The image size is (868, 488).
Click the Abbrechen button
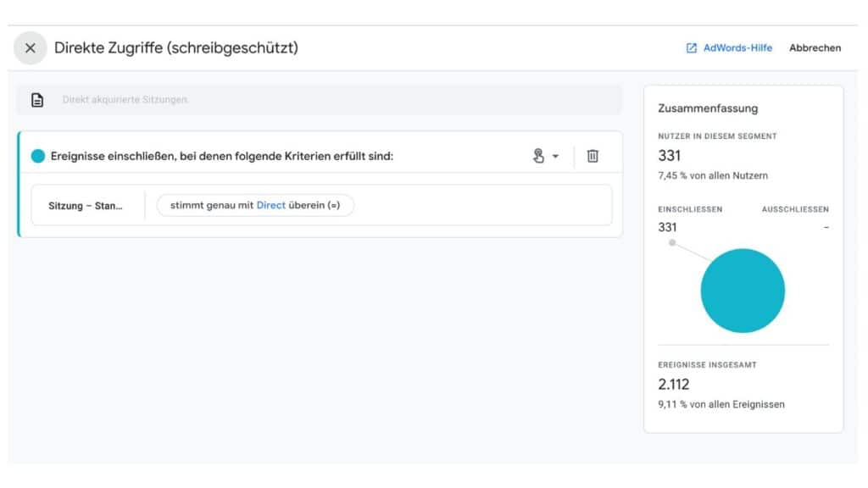[x=815, y=48]
